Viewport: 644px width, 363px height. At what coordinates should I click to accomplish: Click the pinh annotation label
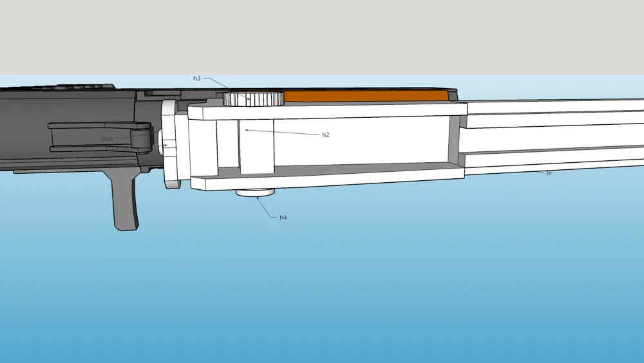point(107,139)
